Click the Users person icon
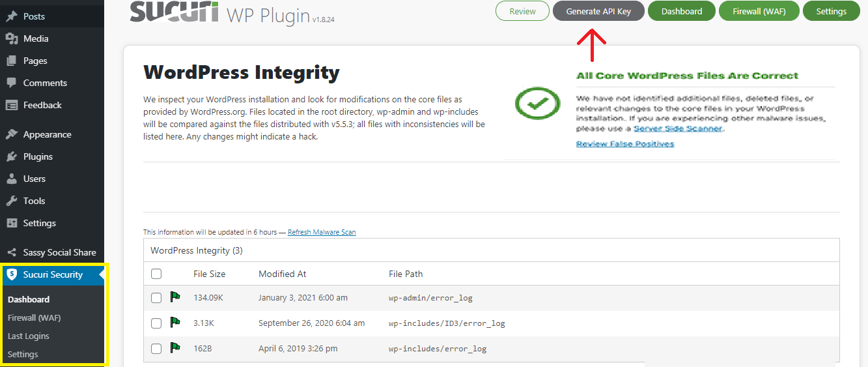 12,179
